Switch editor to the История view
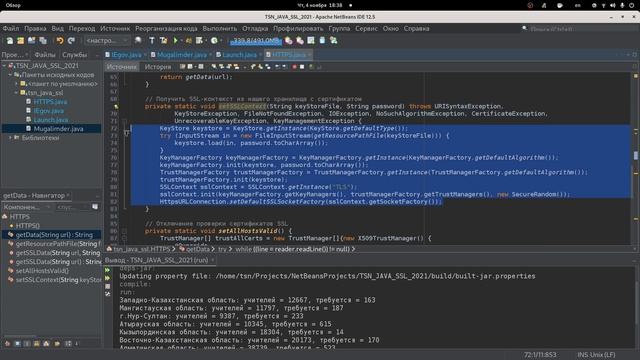Screen dimensions: 640x360 pos(158,67)
